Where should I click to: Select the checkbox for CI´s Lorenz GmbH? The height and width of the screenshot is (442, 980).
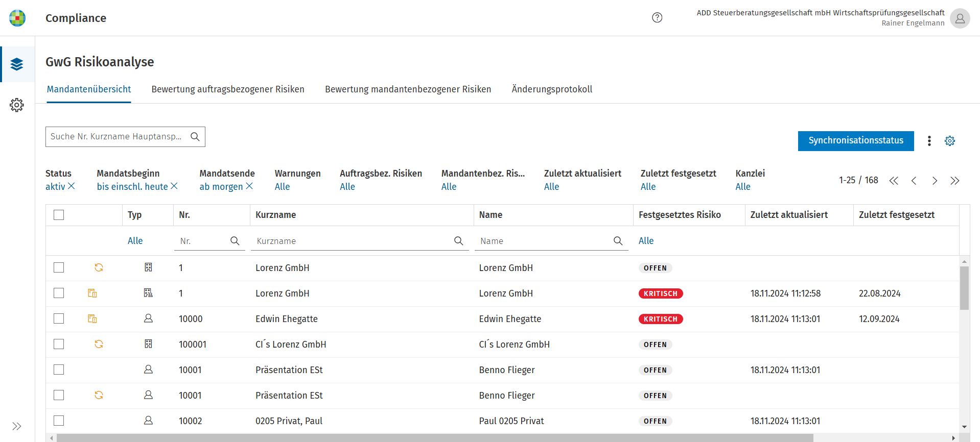coord(59,344)
